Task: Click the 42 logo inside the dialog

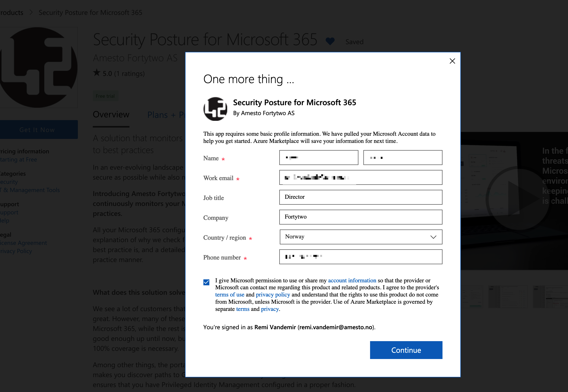Action: pyautogui.click(x=215, y=109)
